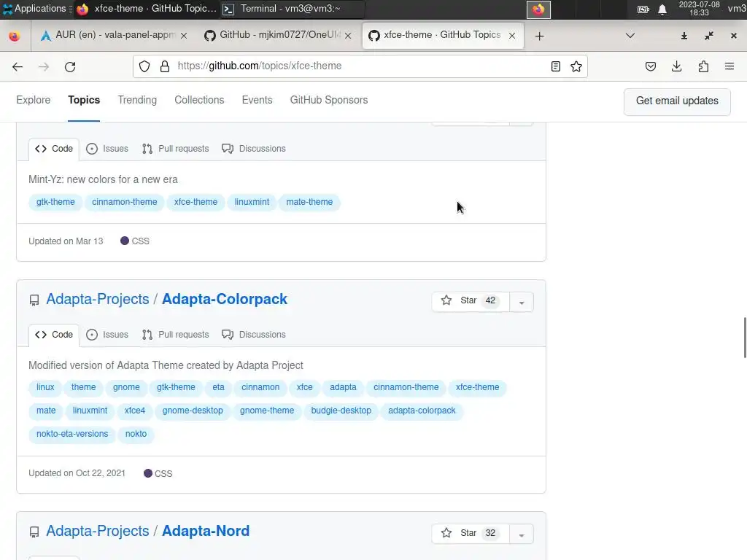Reload the current page
This screenshot has height=560, width=747.
pos(70,66)
